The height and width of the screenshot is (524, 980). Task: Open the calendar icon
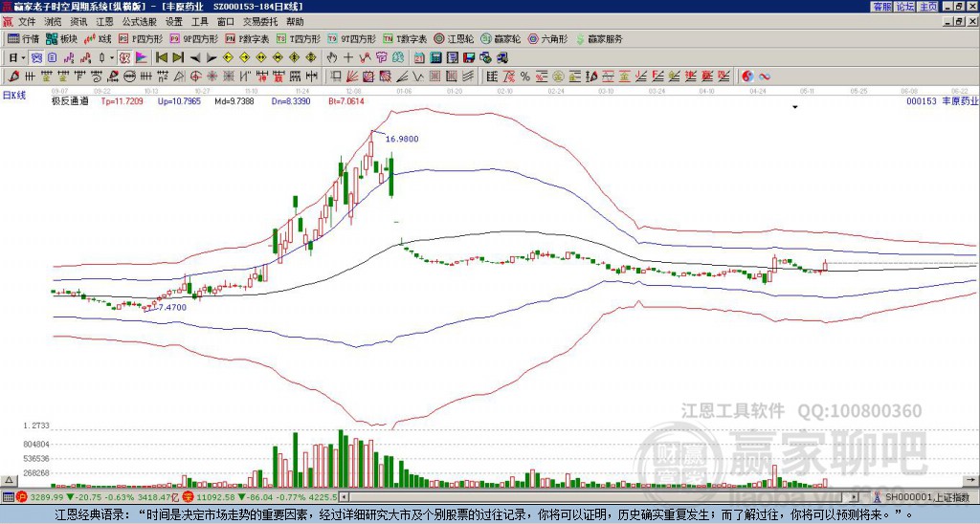419,58
